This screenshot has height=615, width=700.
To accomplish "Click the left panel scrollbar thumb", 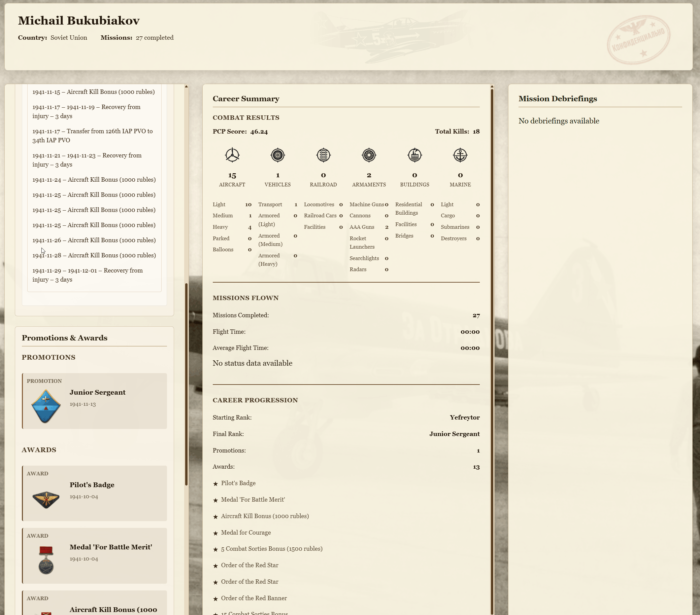I will tap(186, 383).
